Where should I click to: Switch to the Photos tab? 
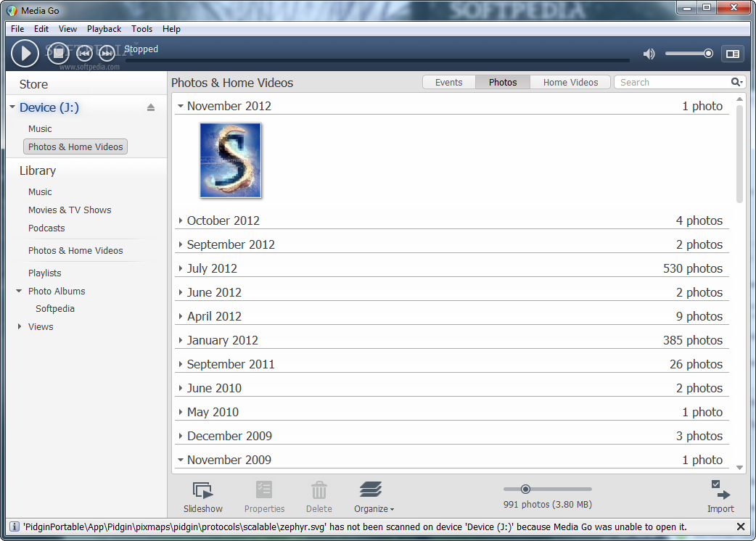point(502,83)
